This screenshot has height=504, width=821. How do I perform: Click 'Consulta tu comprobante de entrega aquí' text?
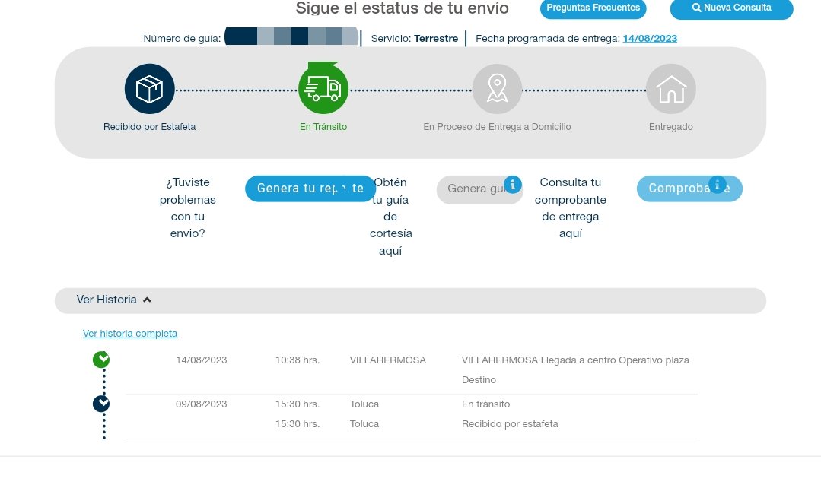coord(570,208)
